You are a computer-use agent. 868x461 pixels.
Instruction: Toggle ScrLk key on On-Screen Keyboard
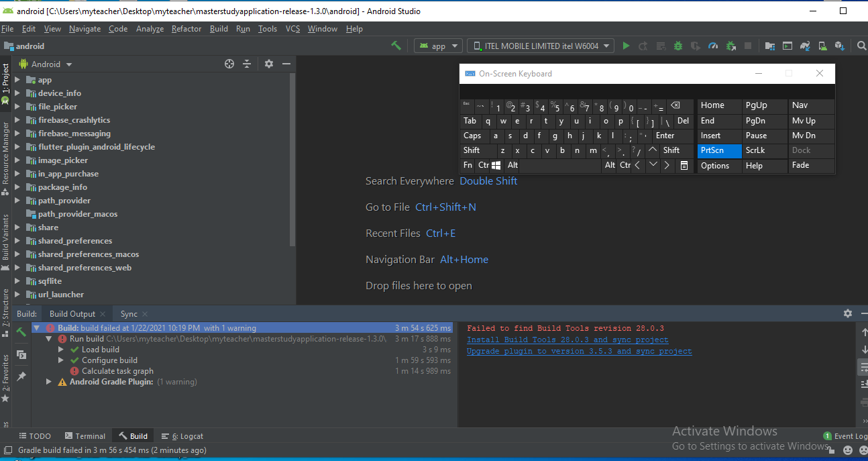click(x=764, y=150)
